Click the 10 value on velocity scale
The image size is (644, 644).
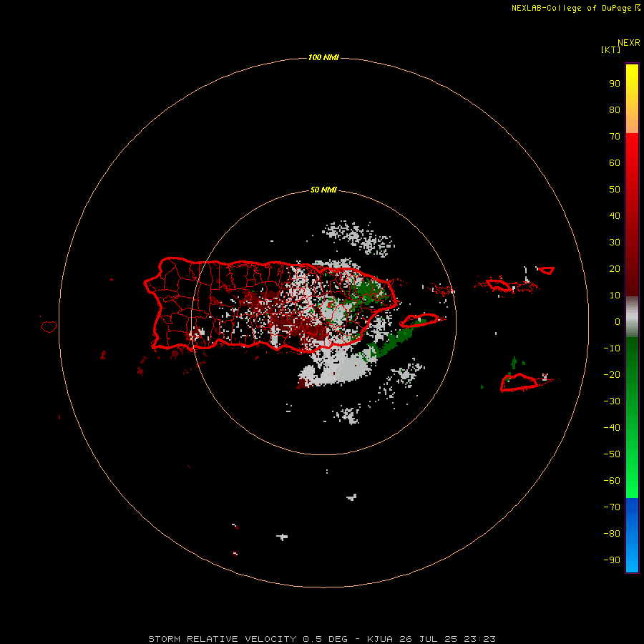pos(615,296)
